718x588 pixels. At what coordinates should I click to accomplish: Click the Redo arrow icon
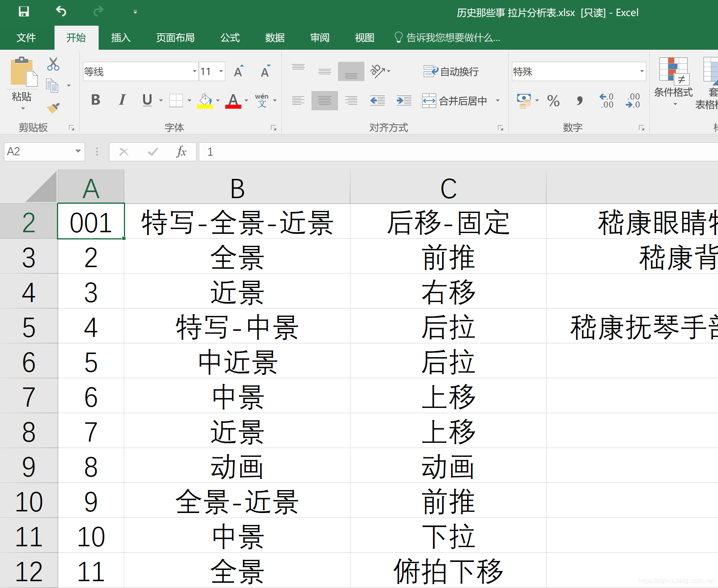point(98,12)
